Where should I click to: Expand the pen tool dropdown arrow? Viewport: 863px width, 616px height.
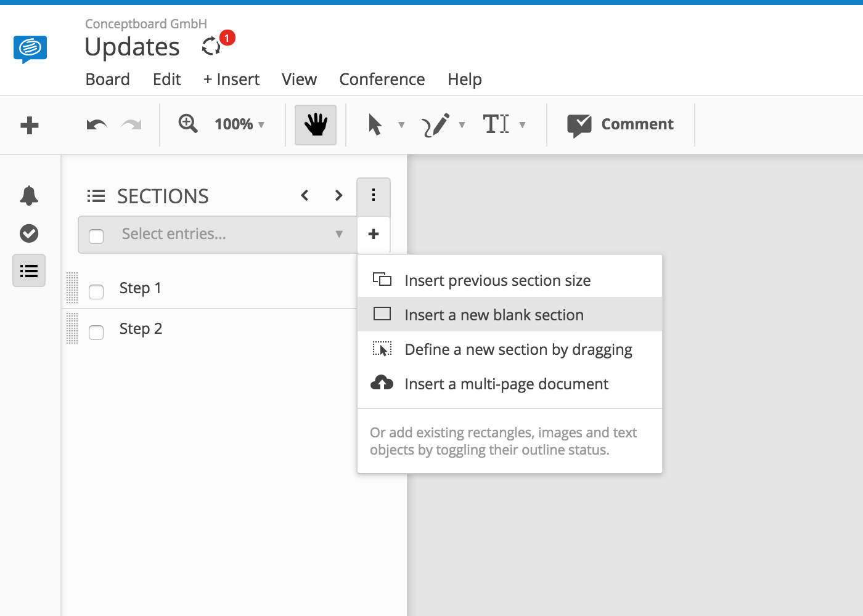click(462, 125)
